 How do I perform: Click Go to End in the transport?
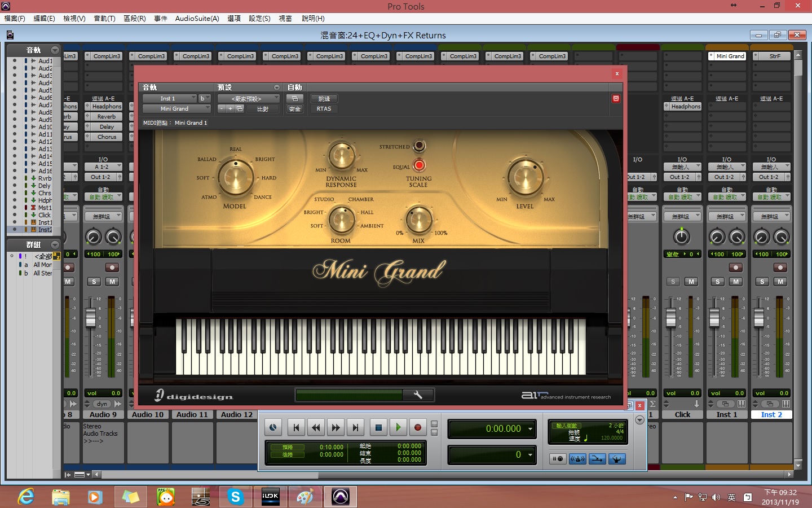355,428
